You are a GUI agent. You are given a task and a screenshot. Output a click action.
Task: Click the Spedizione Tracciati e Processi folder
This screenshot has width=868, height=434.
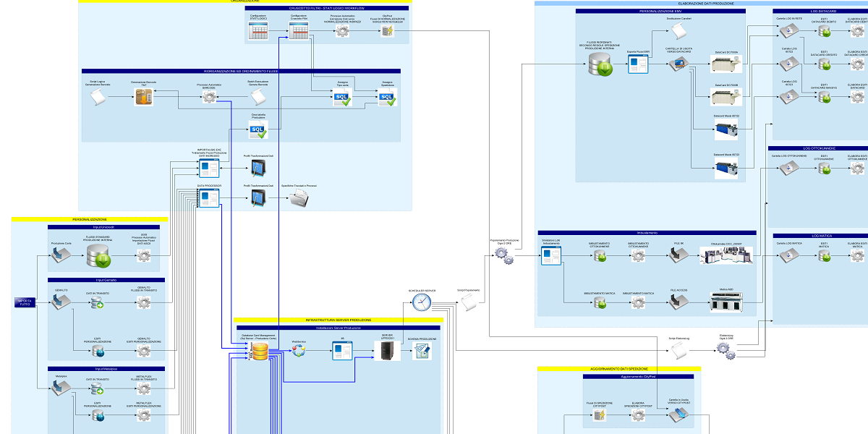pyautogui.click(x=299, y=200)
